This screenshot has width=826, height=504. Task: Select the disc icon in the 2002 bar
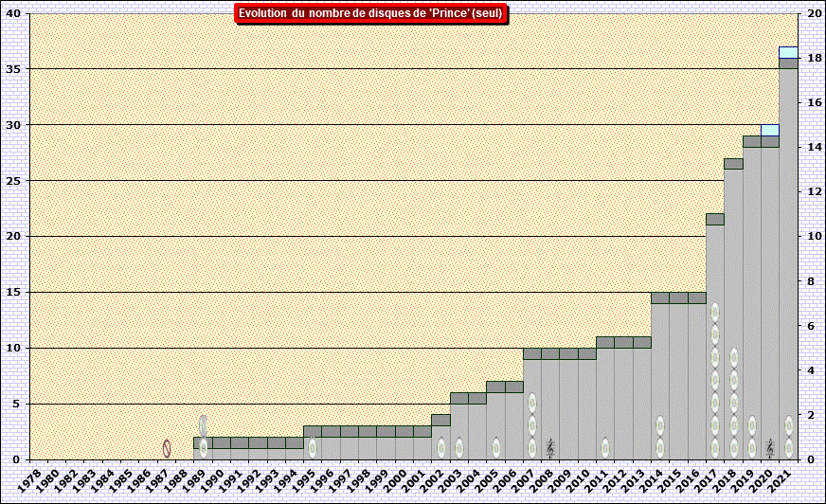click(x=440, y=448)
